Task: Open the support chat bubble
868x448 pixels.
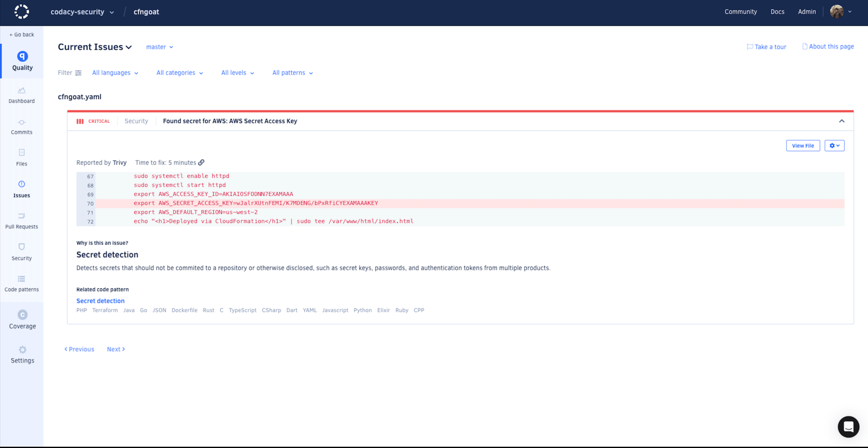Action: point(848,427)
